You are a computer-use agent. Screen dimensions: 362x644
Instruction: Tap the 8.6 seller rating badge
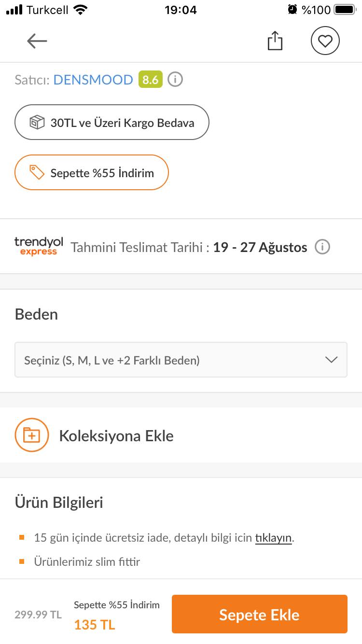pyautogui.click(x=151, y=79)
